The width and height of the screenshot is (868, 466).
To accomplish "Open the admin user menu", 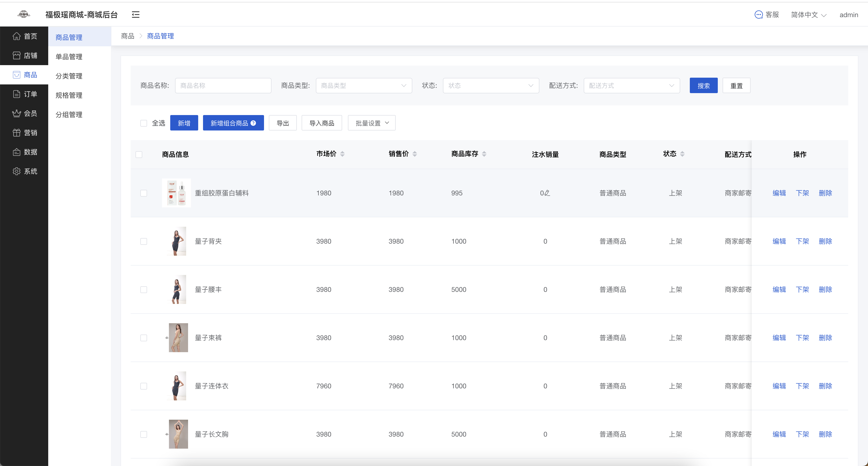I will click(x=848, y=15).
